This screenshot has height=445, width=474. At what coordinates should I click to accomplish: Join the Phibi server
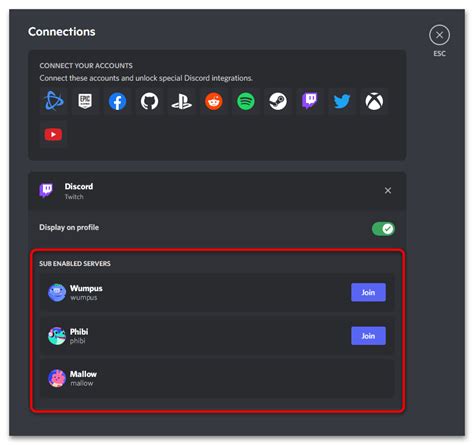coord(368,336)
